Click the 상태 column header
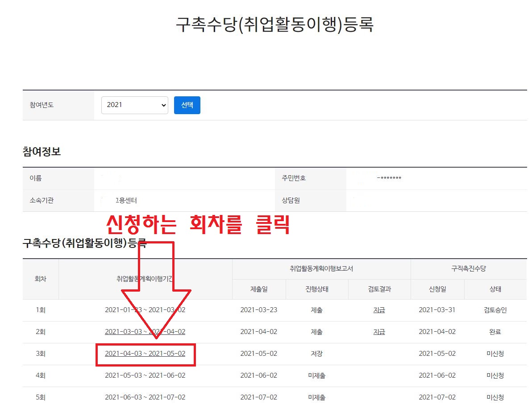 coord(495,289)
